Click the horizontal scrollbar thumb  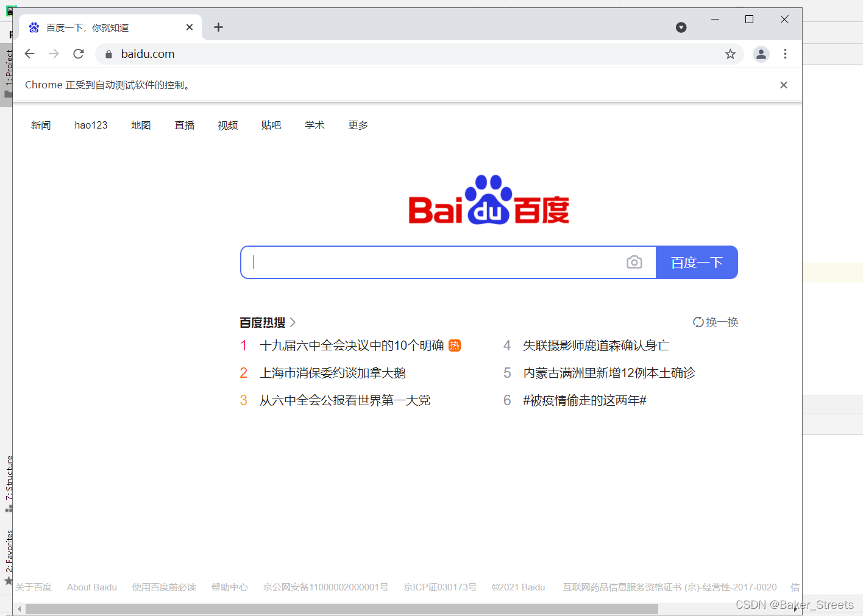click(342, 609)
